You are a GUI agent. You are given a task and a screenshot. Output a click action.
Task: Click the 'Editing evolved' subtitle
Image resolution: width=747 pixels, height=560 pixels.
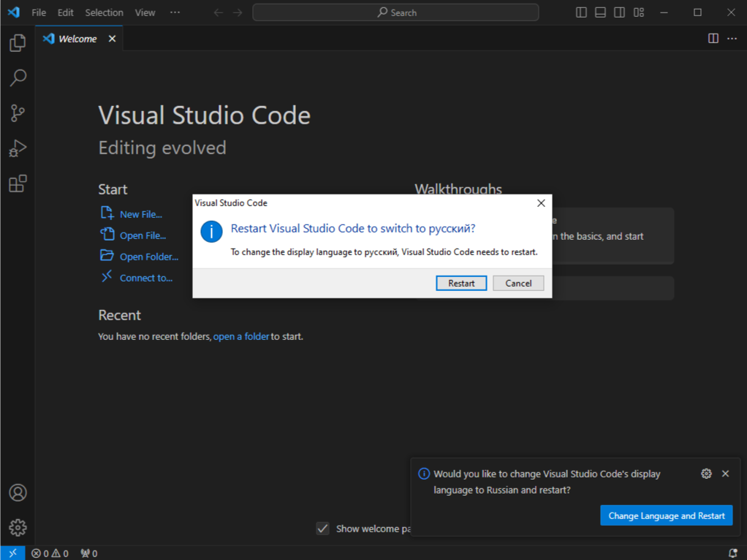tap(162, 148)
